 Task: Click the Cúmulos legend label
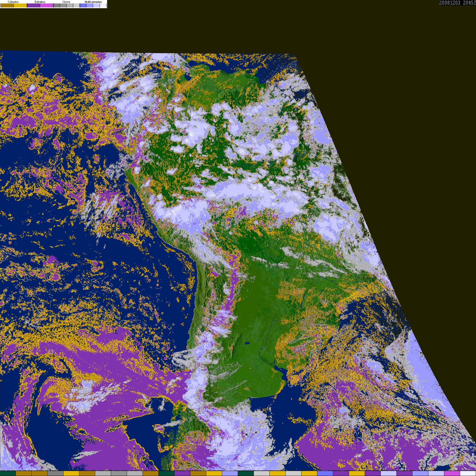coord(13,2)
